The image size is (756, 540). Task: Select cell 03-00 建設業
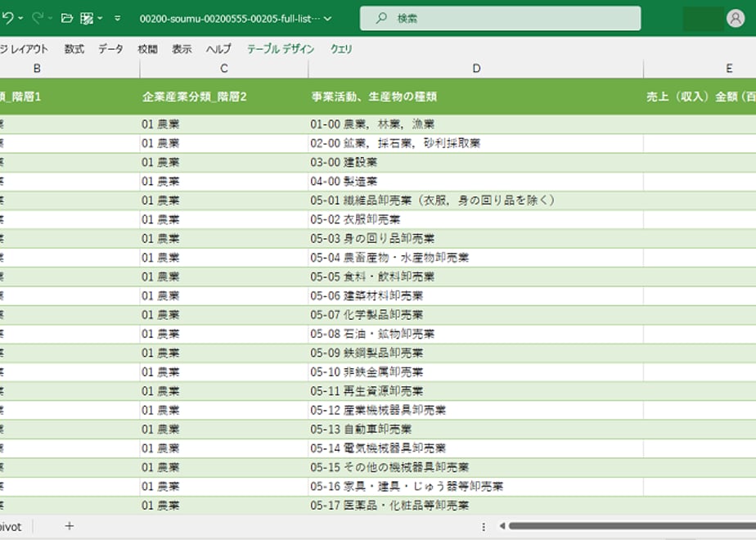tap(476, 163)
